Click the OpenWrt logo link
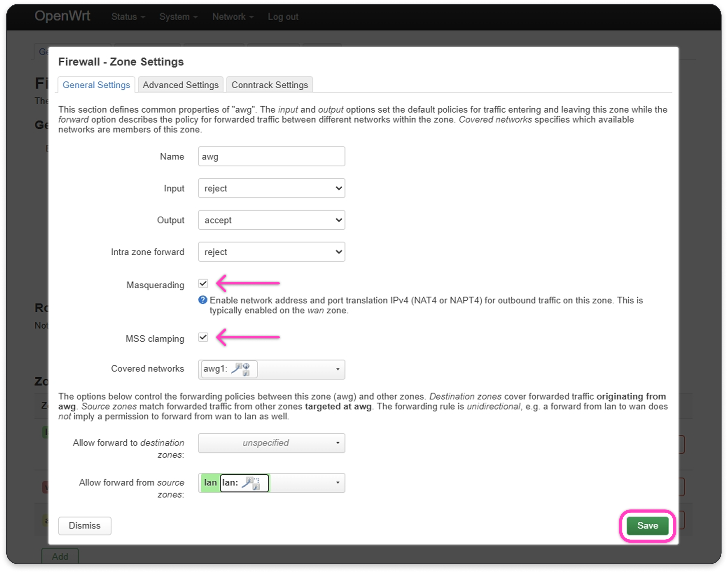 click(x=62, y=16)
